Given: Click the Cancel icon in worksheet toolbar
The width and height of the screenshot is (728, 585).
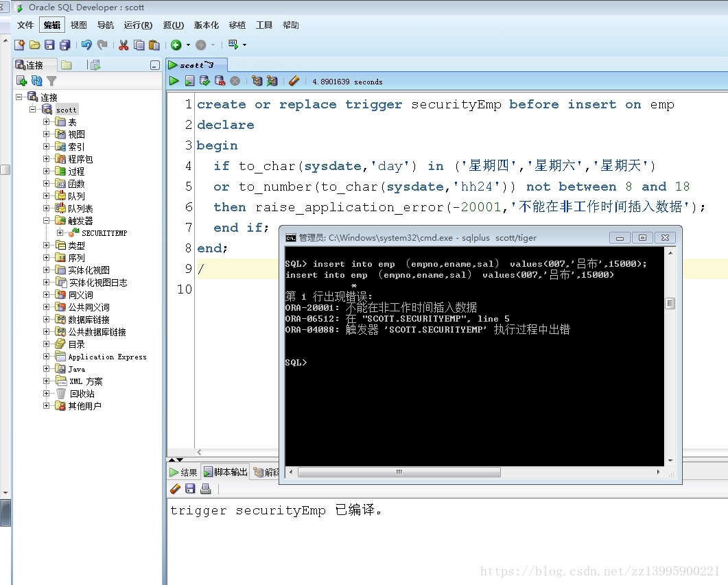Looking at the screenshot, I should (235, 81).
